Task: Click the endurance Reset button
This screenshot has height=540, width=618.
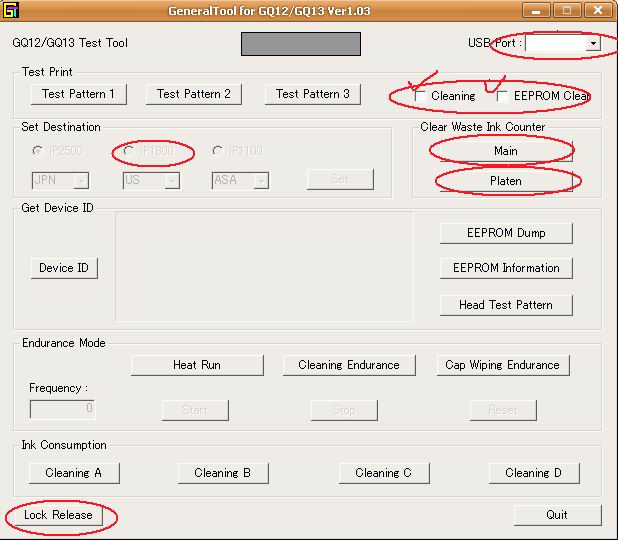Action: [503, 410]
